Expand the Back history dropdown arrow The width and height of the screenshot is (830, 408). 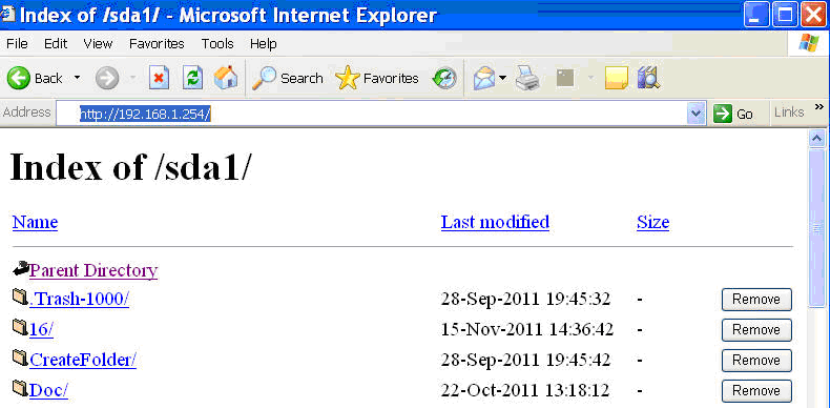point(77,78)
